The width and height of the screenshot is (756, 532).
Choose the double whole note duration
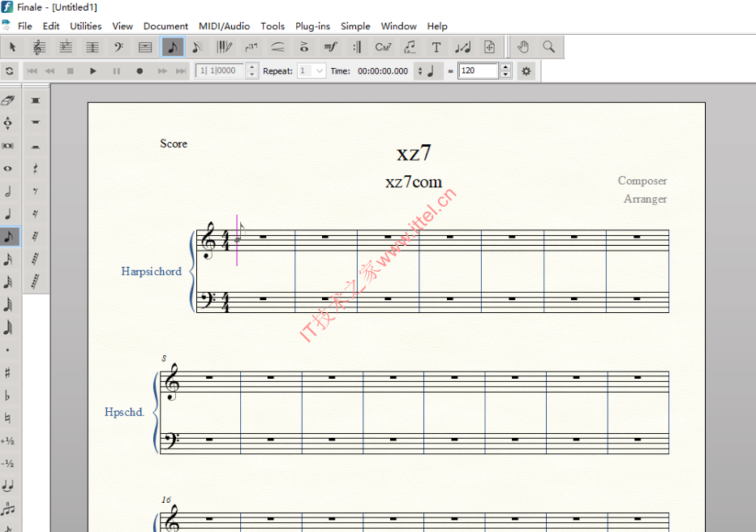click(8, 145)
